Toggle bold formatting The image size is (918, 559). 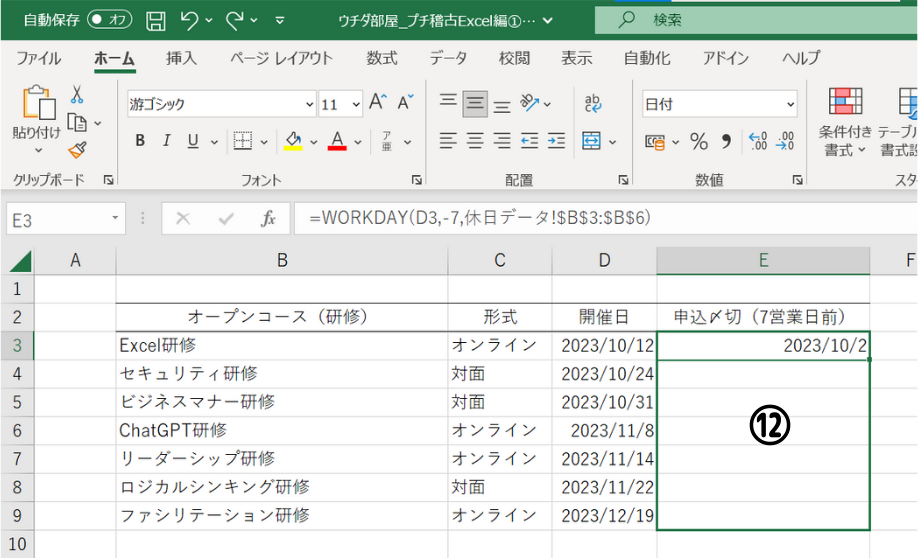[x=140, y=141]
